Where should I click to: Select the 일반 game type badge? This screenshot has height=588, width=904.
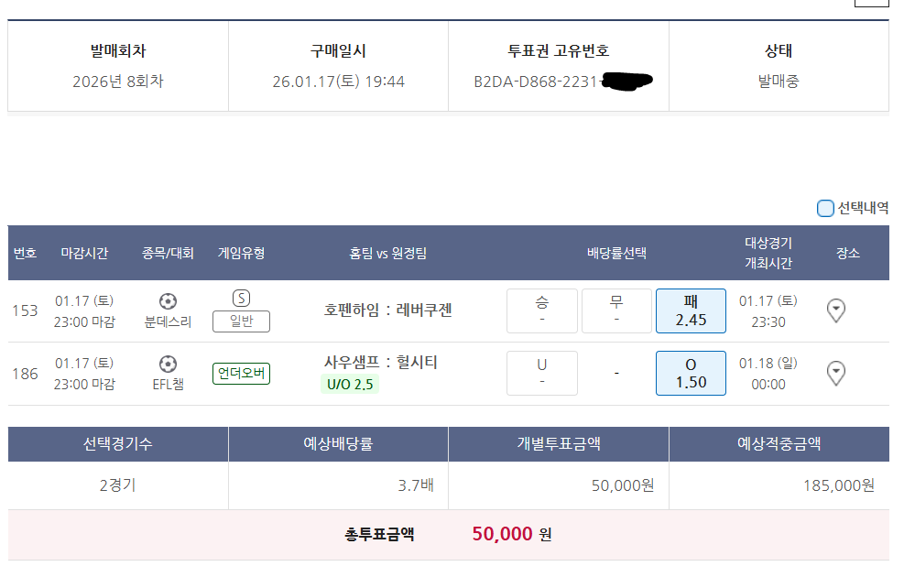[x=240, y=320]
